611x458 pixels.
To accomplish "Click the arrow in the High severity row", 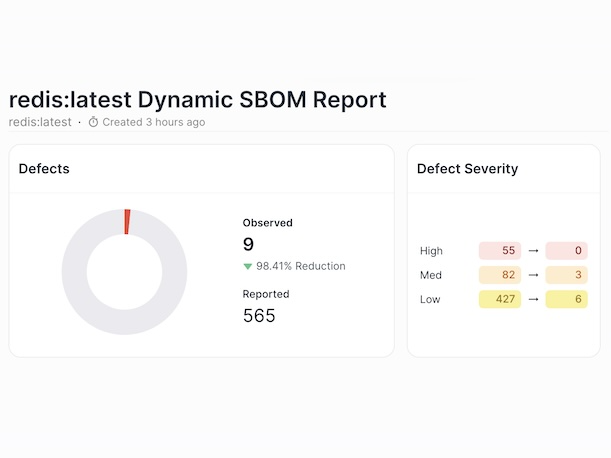I will pyautogui.click(x=533, y=251).
